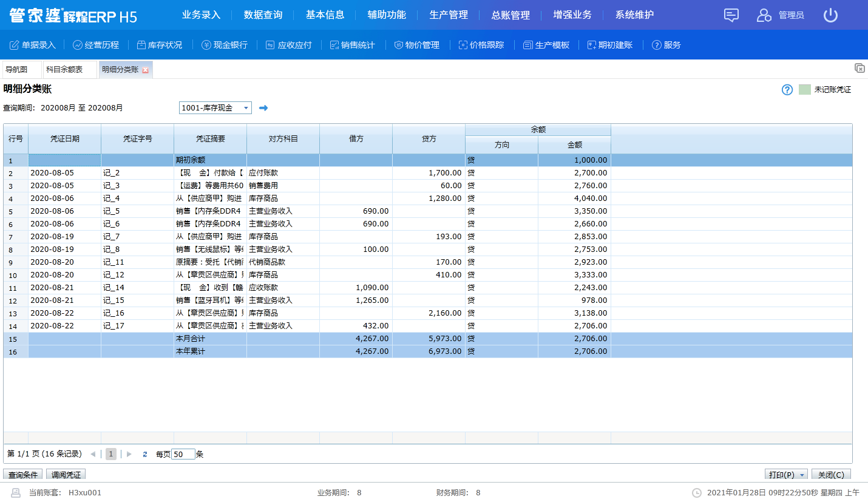Click the 方向 column header
The height and width of the screenshot is (502, 868).
click(x=502, y=145)
